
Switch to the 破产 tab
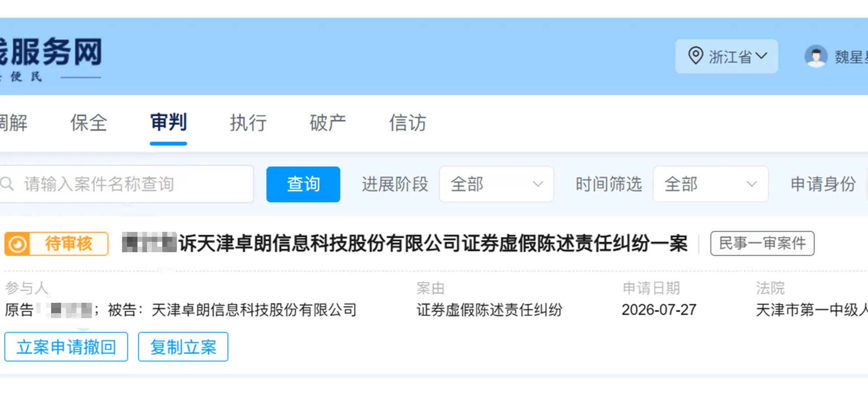(x=328, y=122)
